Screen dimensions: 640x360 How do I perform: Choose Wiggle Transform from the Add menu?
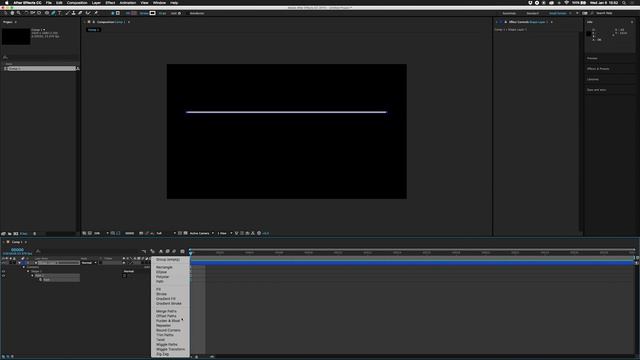(x=170, y=349)
